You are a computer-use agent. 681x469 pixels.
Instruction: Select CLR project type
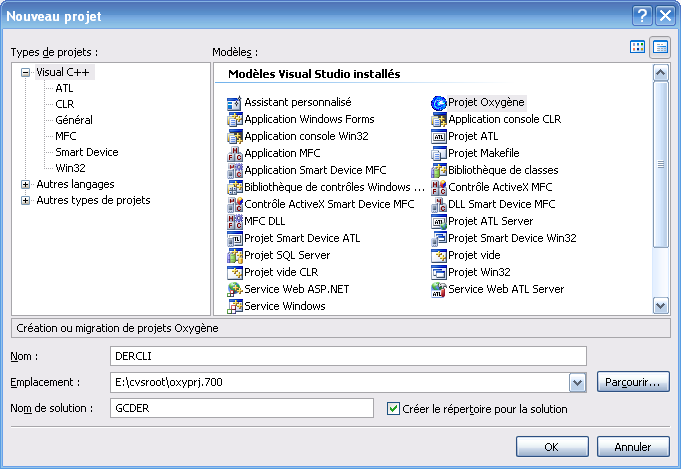[65, 104]
